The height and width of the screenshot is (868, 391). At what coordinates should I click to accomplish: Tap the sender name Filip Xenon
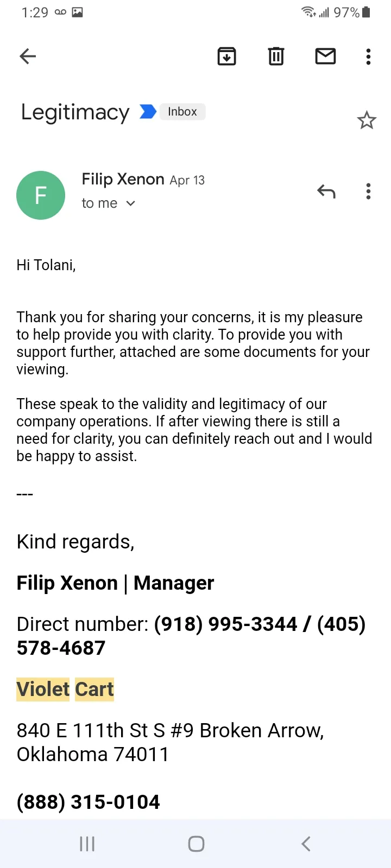click(x=123, y=179)
